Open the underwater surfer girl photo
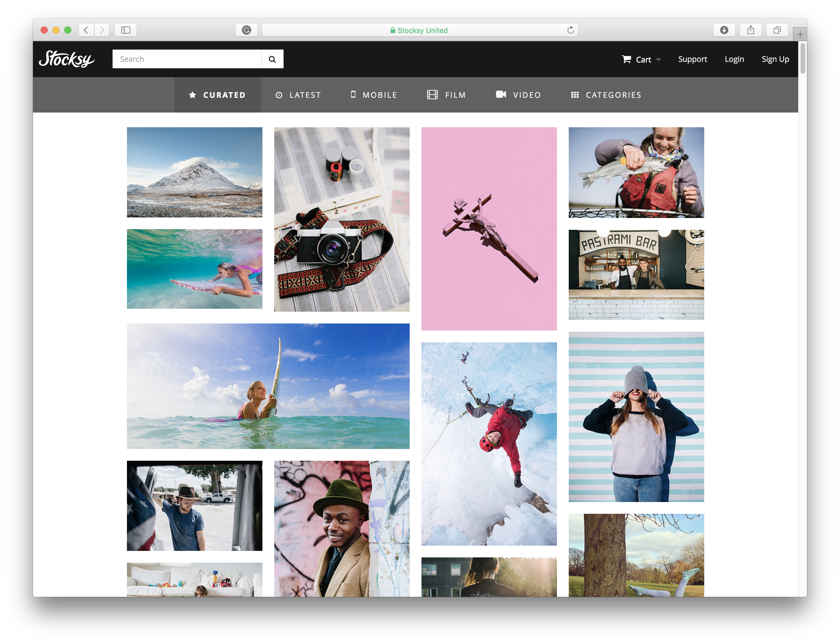This screenshot has height=644, width=840. [195, 269]
